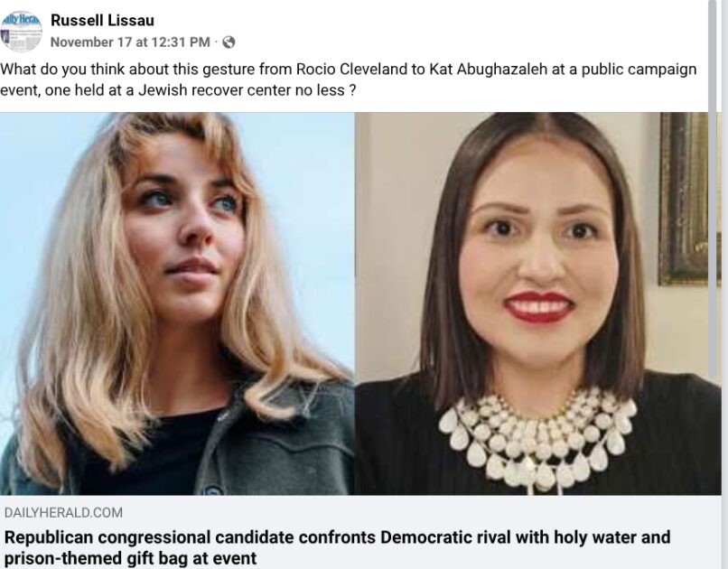Click the 12:31 PM post time
The width and height of the screenshot is (728, 569).
pos(181,42)
